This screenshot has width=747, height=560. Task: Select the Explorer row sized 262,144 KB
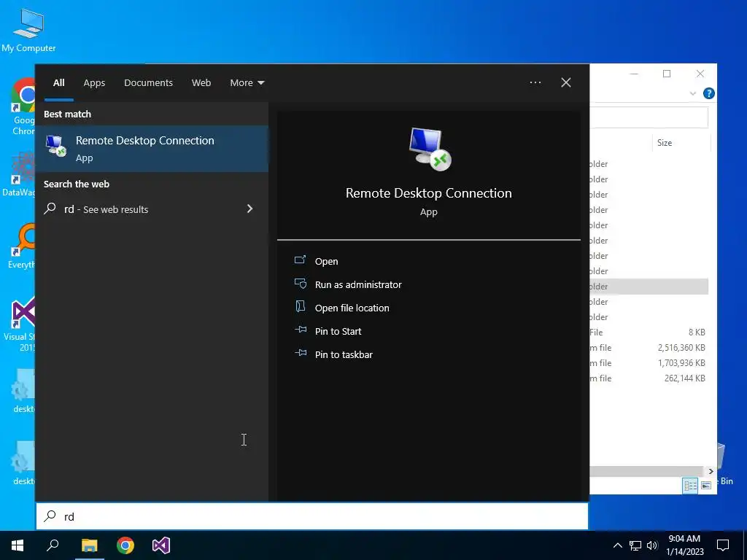649,378
